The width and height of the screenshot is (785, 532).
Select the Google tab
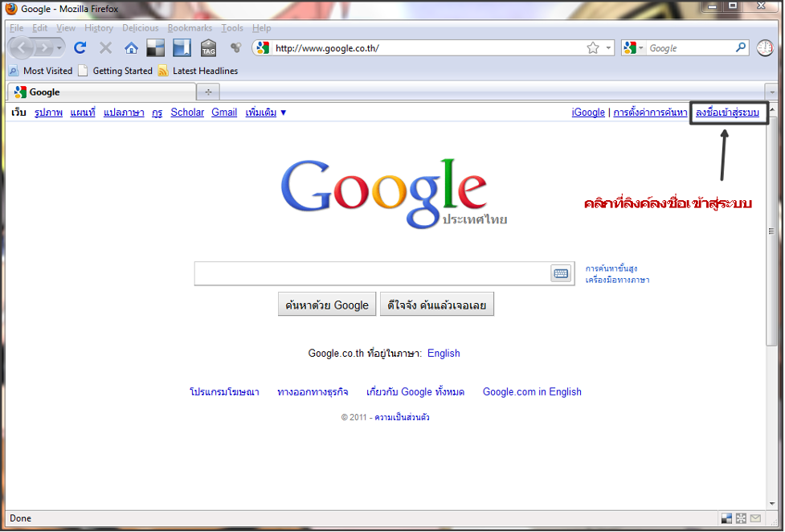tap(101, 92)
